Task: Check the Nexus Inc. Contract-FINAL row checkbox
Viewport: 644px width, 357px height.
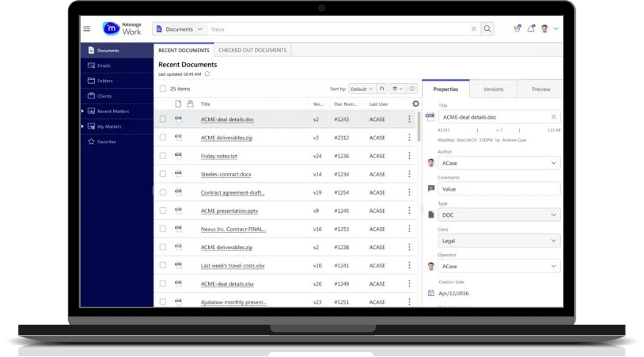Action: coord(163,228)
